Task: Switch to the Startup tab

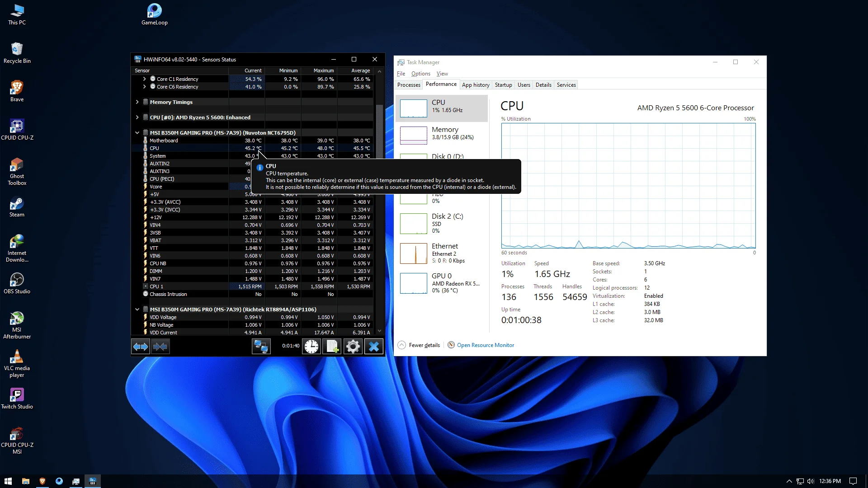Action: (503, 85)
